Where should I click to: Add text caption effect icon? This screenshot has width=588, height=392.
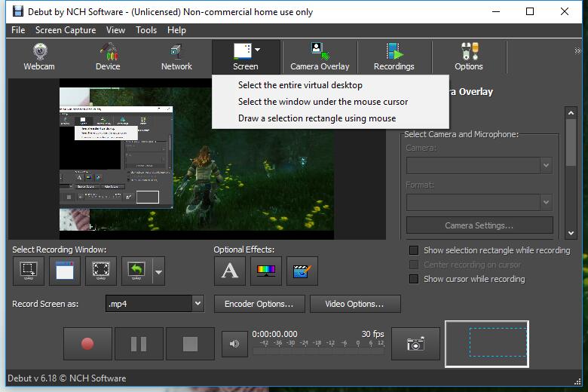[x=230, y=271]
